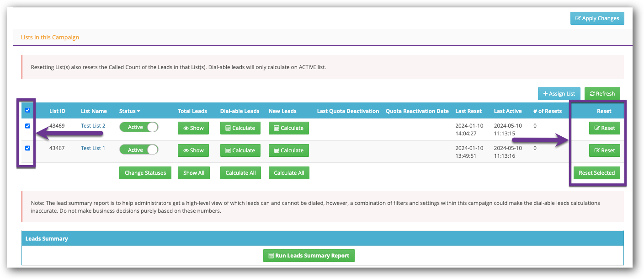This screenshot has height=279, width=644.
Task: Open the Test List 1 link
Action: point(93,148)
